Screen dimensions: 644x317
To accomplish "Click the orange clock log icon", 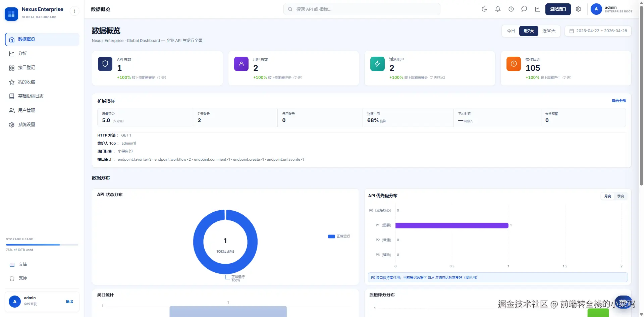I will [x=514, y=64].
